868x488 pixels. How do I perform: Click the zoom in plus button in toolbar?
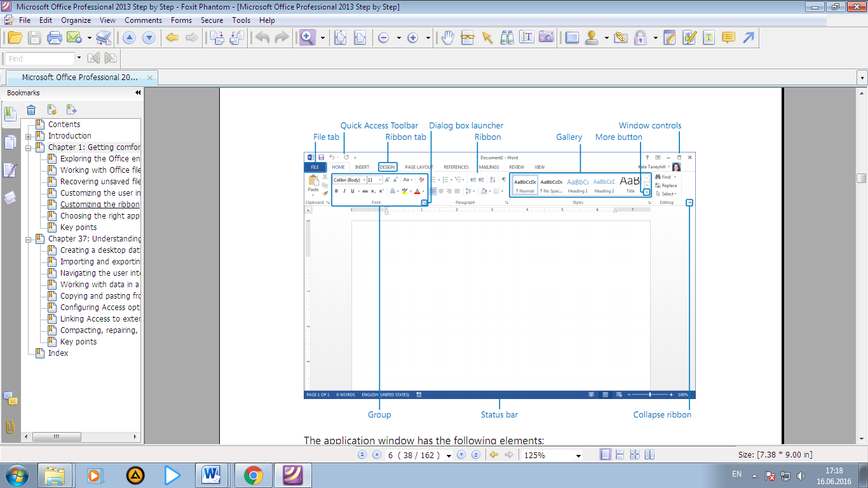point(412,38)
